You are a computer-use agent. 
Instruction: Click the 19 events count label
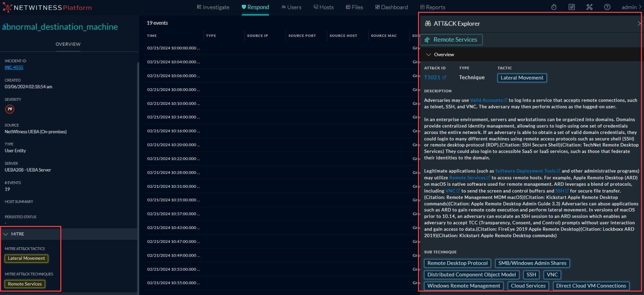(x=157, y=23)
